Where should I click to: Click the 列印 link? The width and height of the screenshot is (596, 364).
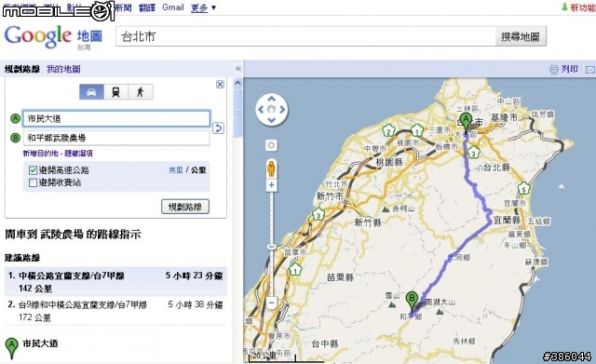coord(569,69)
